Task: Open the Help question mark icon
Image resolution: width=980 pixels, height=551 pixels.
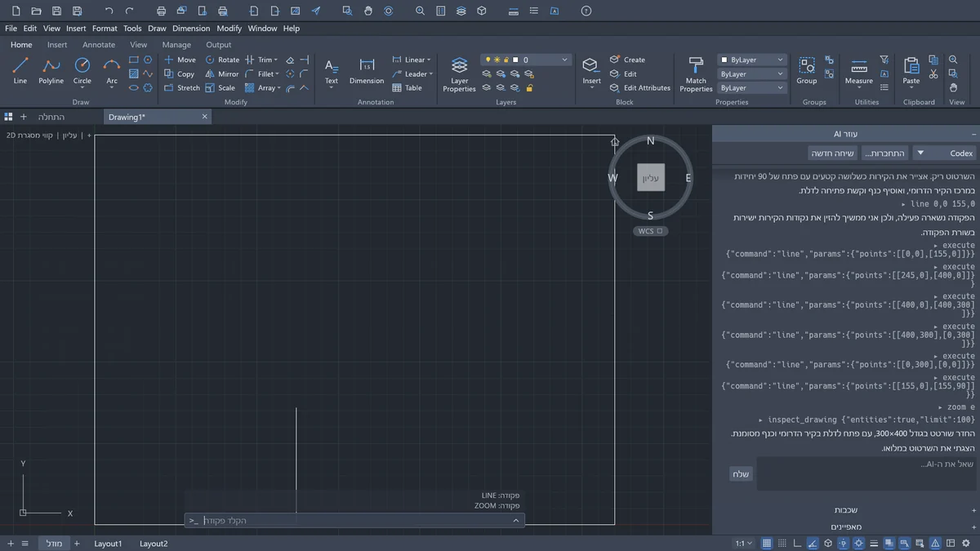Action: (586, 11)
